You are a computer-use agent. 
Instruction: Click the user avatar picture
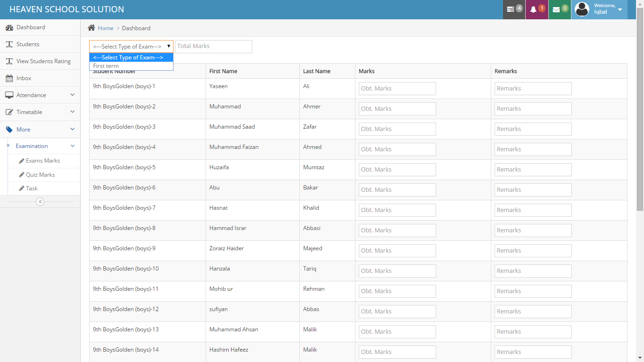(582, 9)
